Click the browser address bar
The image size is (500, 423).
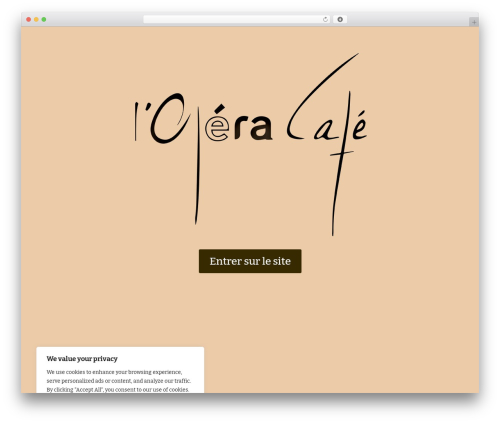tap(236, 20)
